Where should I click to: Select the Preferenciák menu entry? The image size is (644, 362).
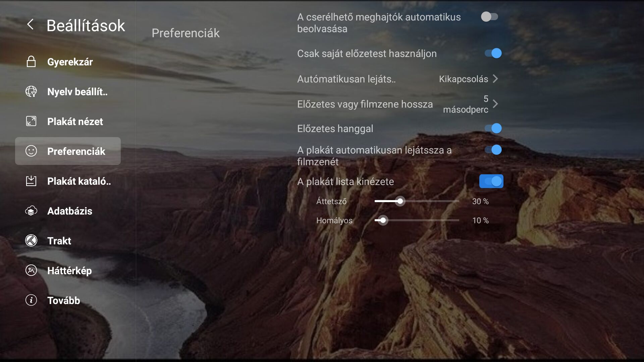(x=68, y=151)
